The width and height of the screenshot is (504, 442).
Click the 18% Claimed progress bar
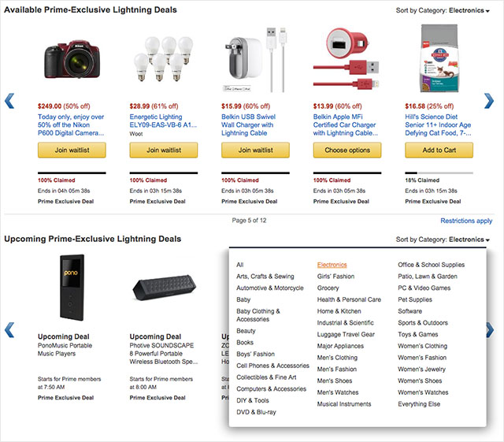(439, 173)
